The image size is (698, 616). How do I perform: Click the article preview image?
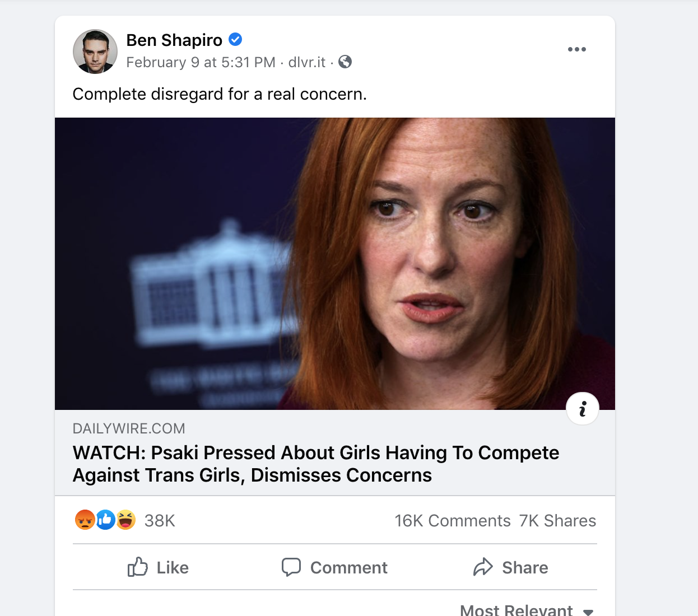[335, 263]
